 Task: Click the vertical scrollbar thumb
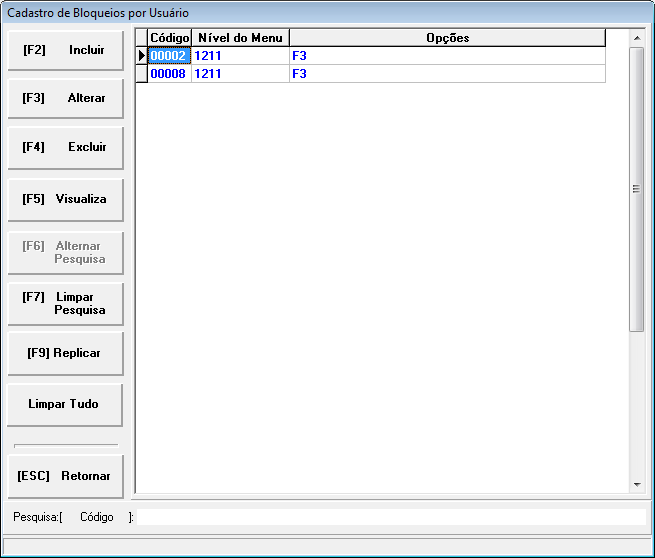pos(637,188)
